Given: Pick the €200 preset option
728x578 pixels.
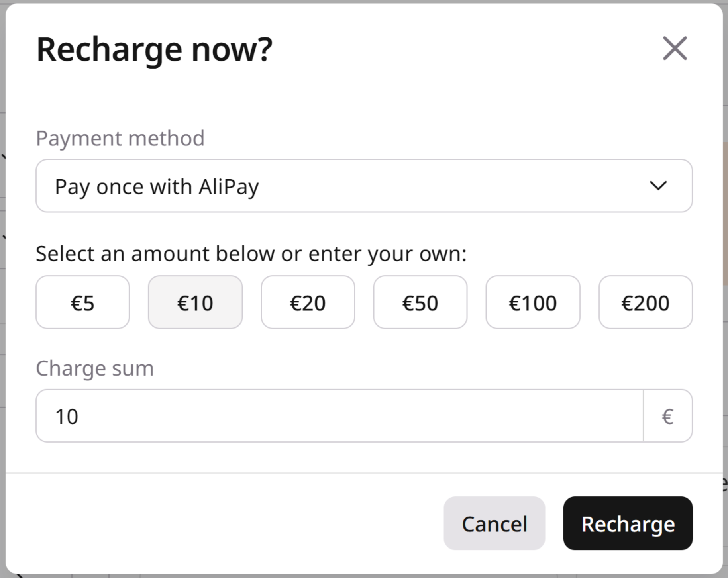Looking at the screenshot, I should pos(646,302).
